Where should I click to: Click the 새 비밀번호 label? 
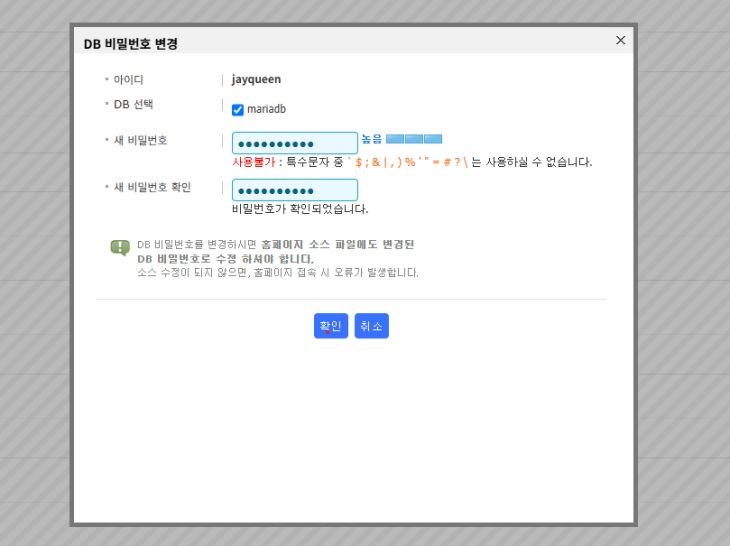tap(140, 140)
